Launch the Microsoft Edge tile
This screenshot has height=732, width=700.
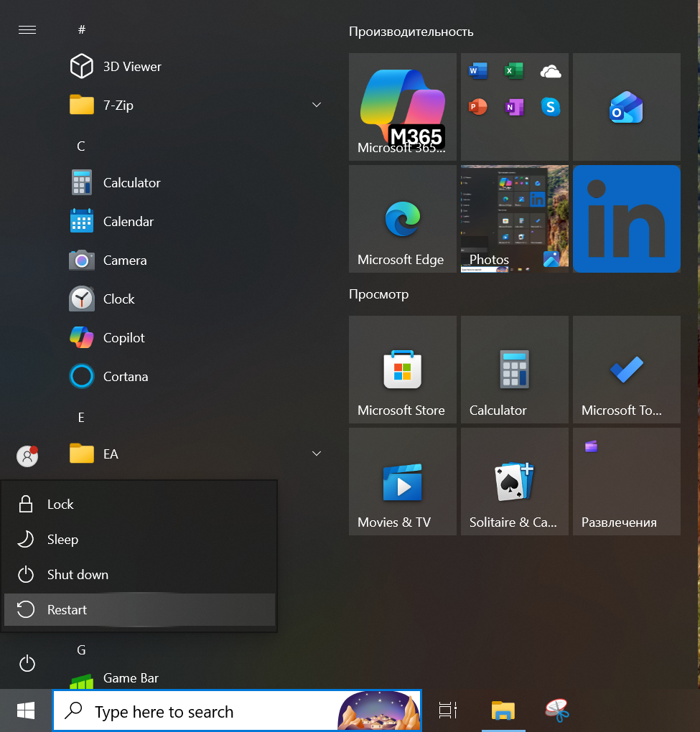pos(403,219)
